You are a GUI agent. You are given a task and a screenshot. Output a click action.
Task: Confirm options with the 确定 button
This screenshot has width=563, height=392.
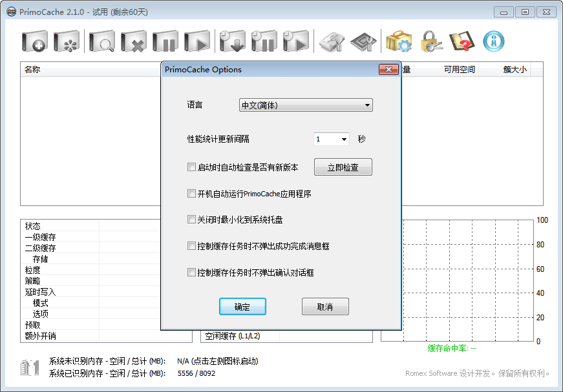coord(242,307)
